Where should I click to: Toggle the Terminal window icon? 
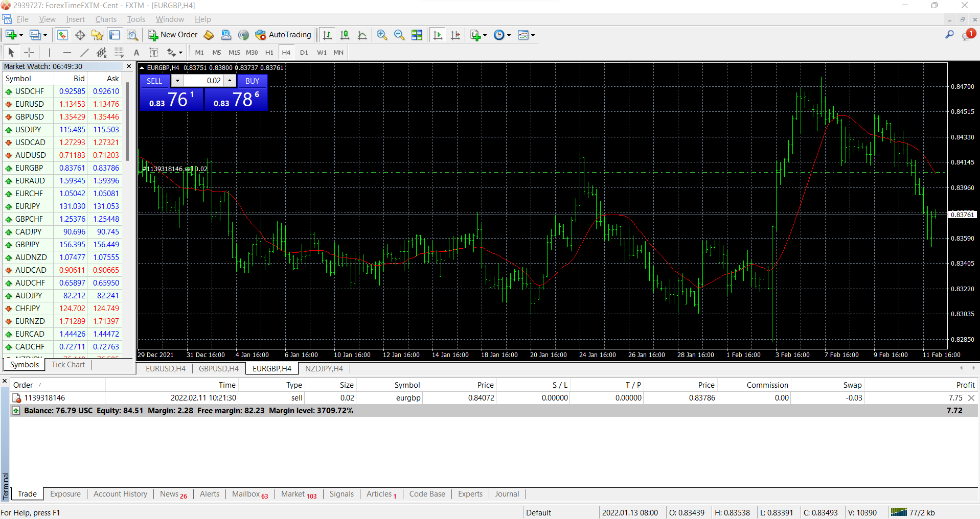click(x=115, y=35)
